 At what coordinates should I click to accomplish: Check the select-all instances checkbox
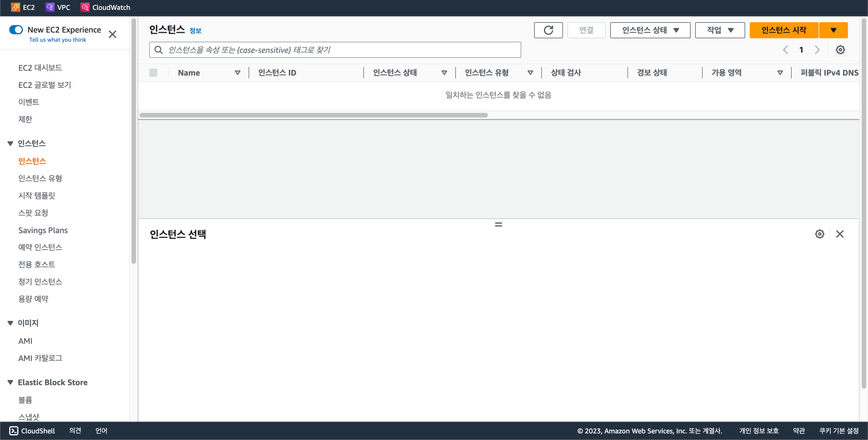(153, 73)
